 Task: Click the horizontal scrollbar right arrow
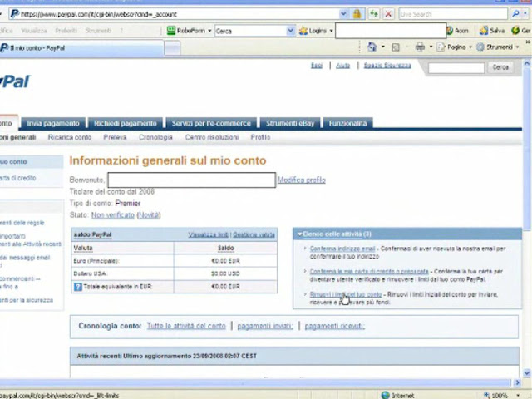517,382
